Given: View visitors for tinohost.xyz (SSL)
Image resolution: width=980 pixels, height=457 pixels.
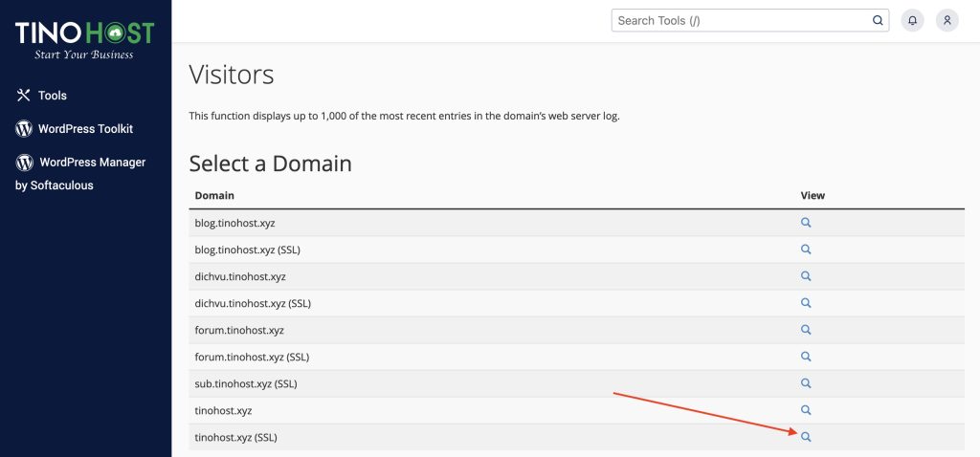Looking at the screenshot, I should (806, 437).
